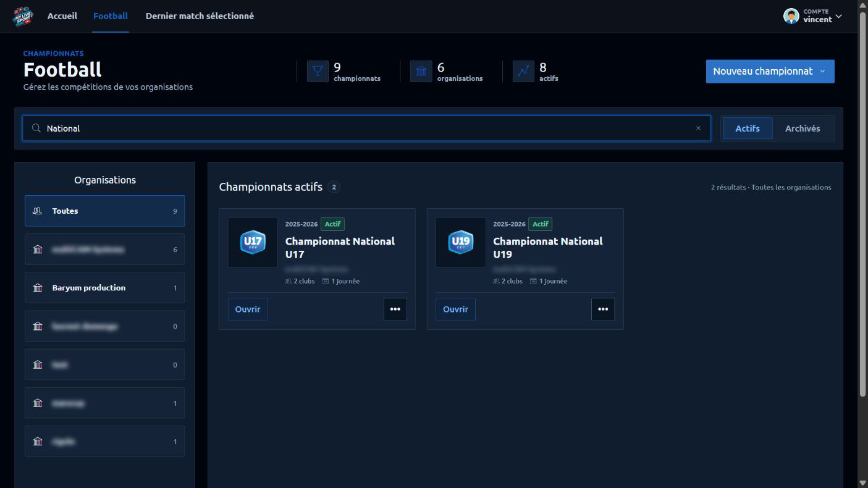Click the people icon in the Toutes row
Viewport: 868px width, 488px height.
pyautogui.click(x=38, y=211)
